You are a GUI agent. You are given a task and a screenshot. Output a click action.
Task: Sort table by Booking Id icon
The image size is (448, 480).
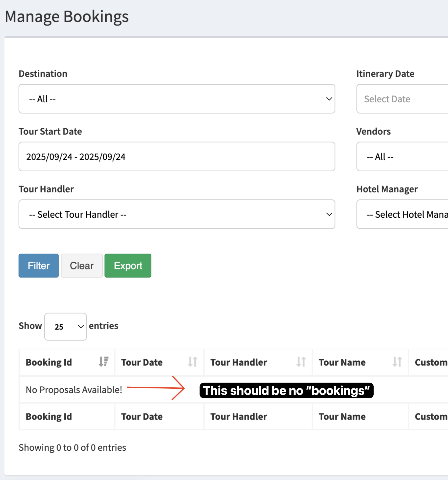point(104,362)
